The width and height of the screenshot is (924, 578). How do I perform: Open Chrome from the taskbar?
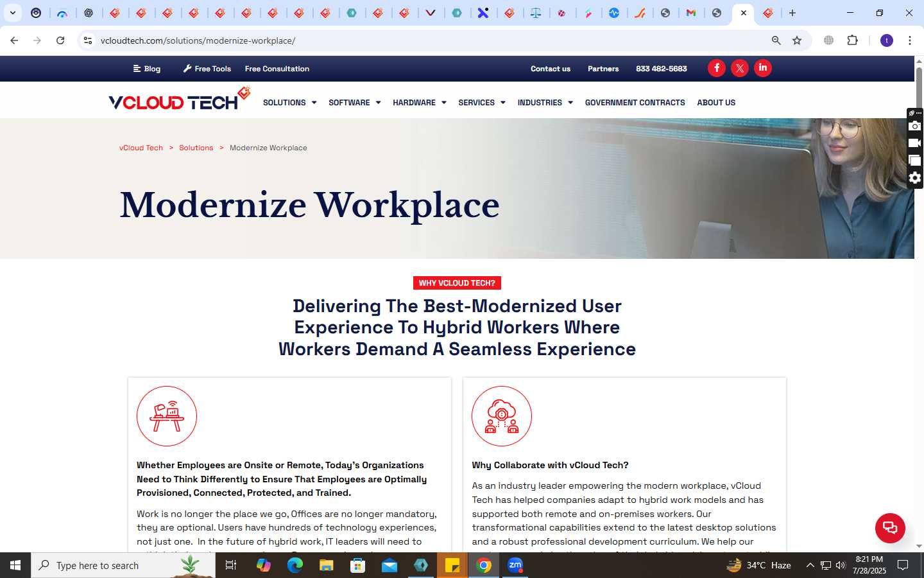(484, 565)
